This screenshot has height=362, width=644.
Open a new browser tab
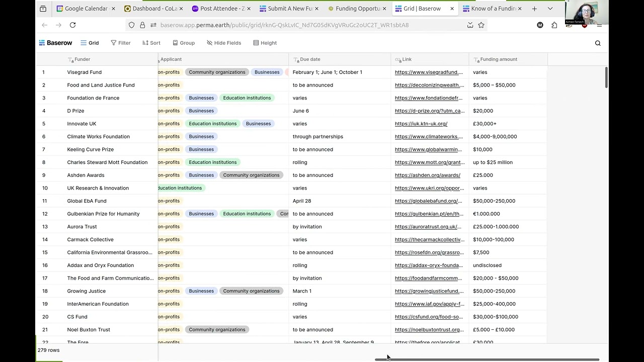[534, 9]
